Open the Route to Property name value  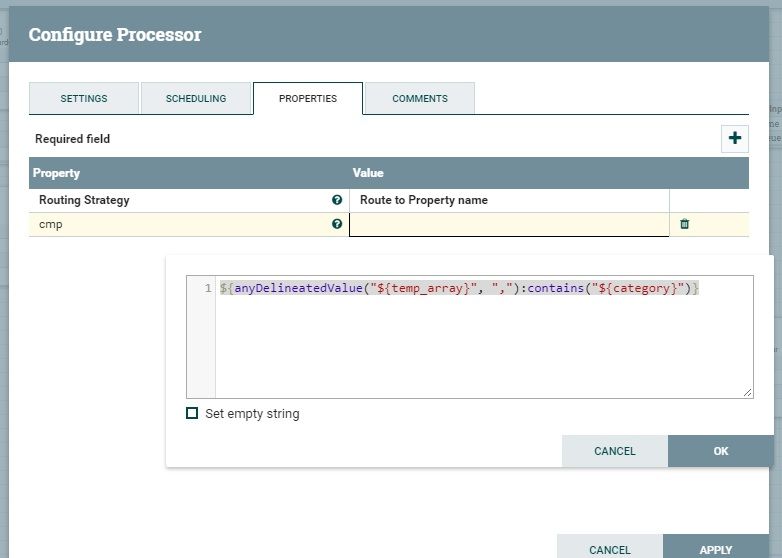(508, 200)
